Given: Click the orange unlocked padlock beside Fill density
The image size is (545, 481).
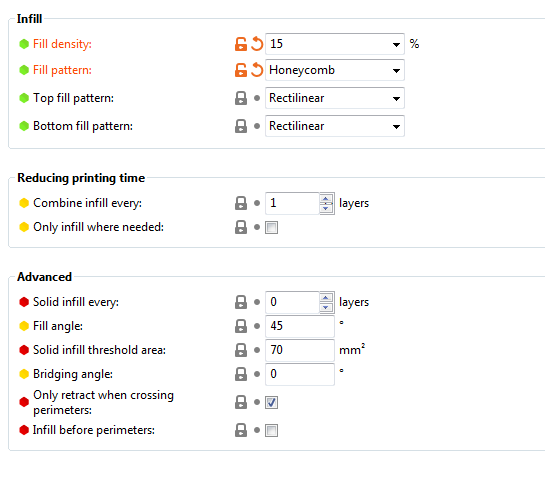Looking at the screenshot, I should pos(241,44).
